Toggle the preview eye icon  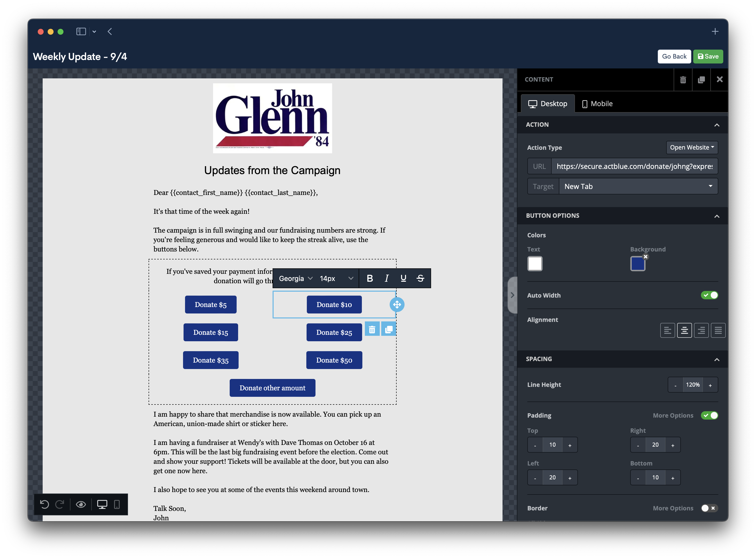(x=81, y=504)
